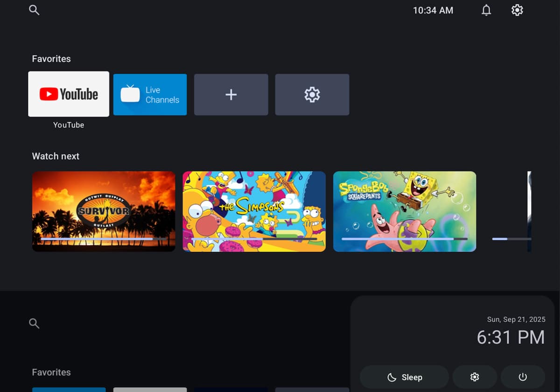
Task: Launch the YouTube app tile
Action: click(69, 94)
